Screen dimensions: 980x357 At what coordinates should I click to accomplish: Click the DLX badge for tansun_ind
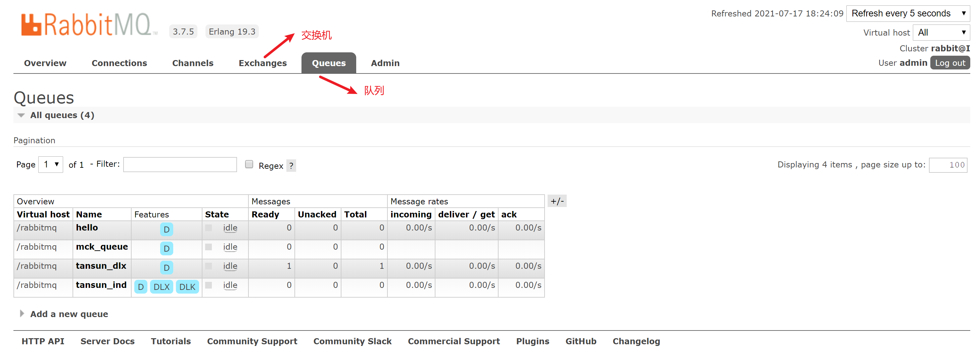point(161,287)
